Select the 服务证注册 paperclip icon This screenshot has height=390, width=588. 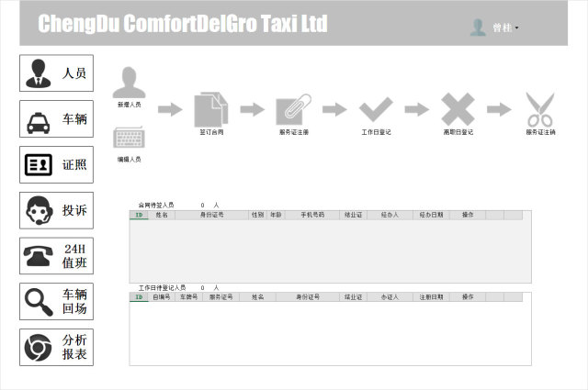tap(293, 110)
